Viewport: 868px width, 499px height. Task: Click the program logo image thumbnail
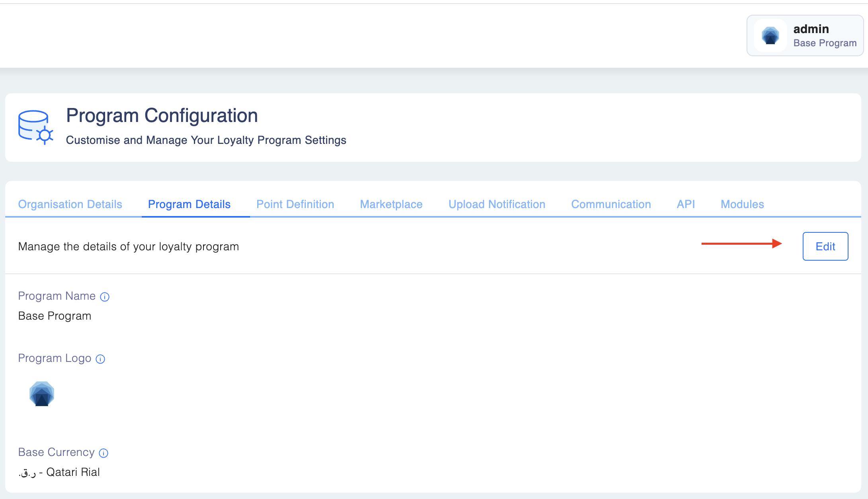click(42, 394)
